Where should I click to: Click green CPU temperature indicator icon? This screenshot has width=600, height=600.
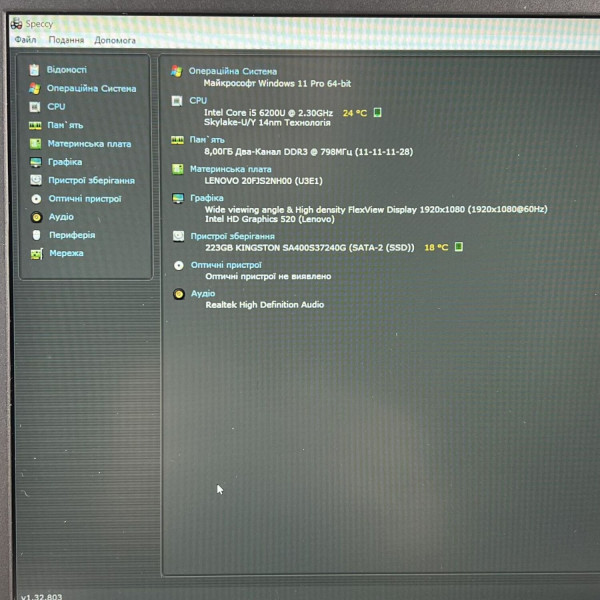pos(377,112)
